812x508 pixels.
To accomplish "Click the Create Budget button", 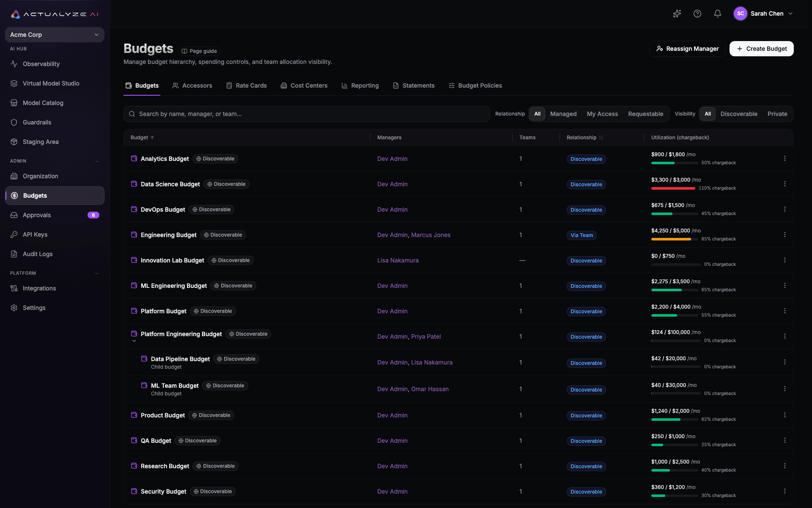I will pos(761,49).
